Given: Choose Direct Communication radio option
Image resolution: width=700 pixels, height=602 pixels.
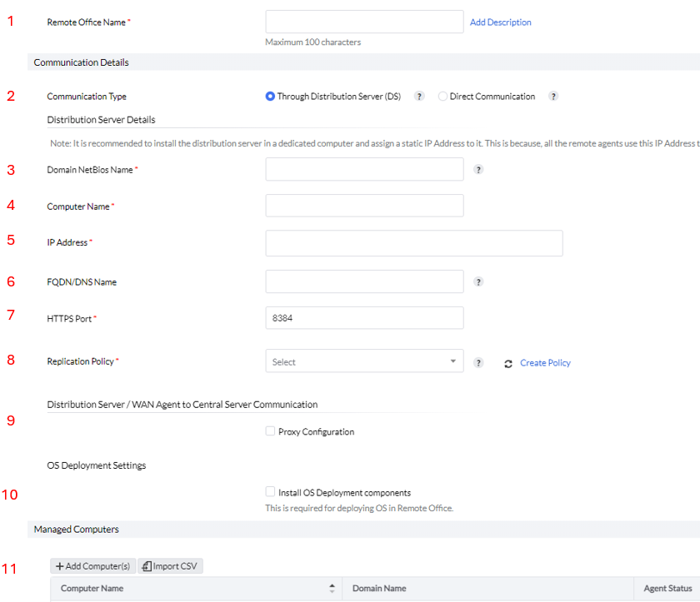Looking at the screenshot, I should point(442,97).
